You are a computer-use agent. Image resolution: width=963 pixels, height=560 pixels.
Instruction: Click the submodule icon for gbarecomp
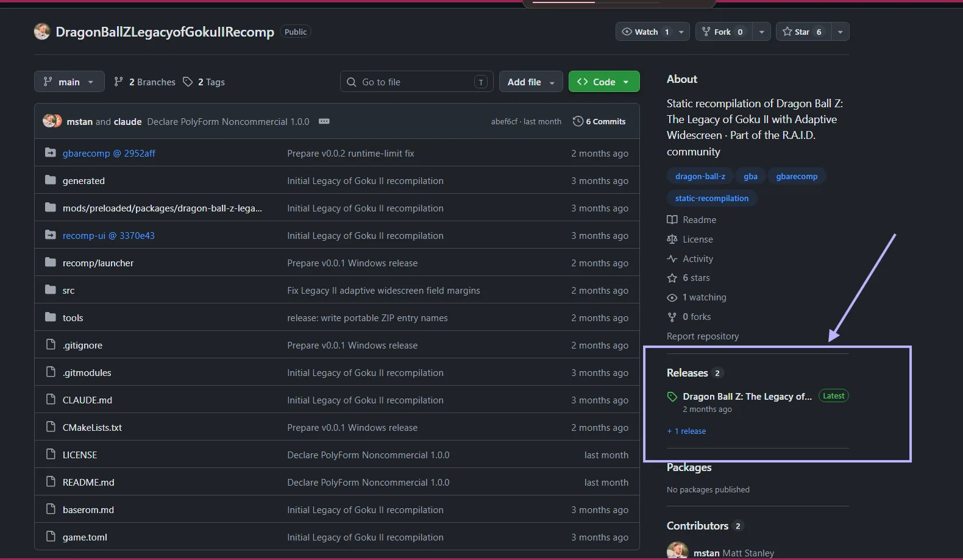coord(51,153)
